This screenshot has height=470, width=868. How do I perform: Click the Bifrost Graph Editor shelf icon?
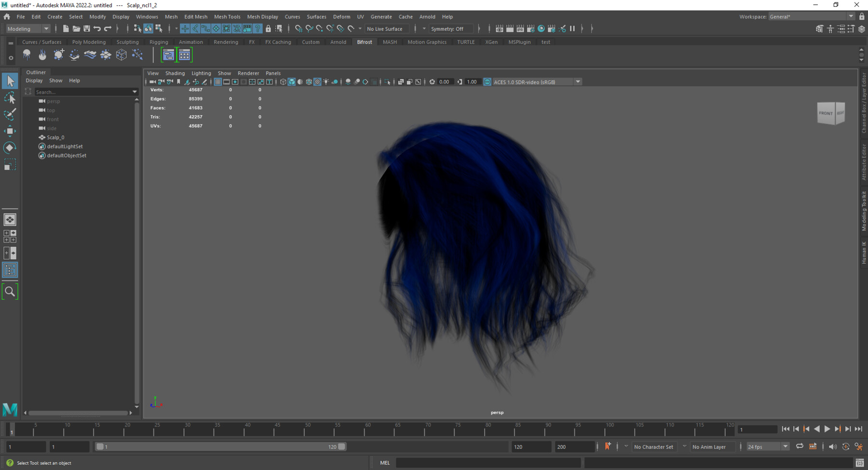click(168, 55)
